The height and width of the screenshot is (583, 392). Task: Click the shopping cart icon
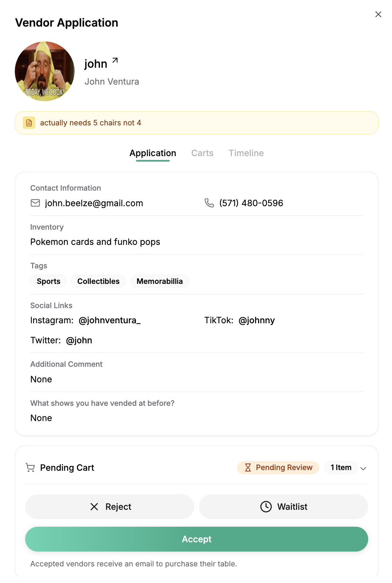[x=30, y=468]
